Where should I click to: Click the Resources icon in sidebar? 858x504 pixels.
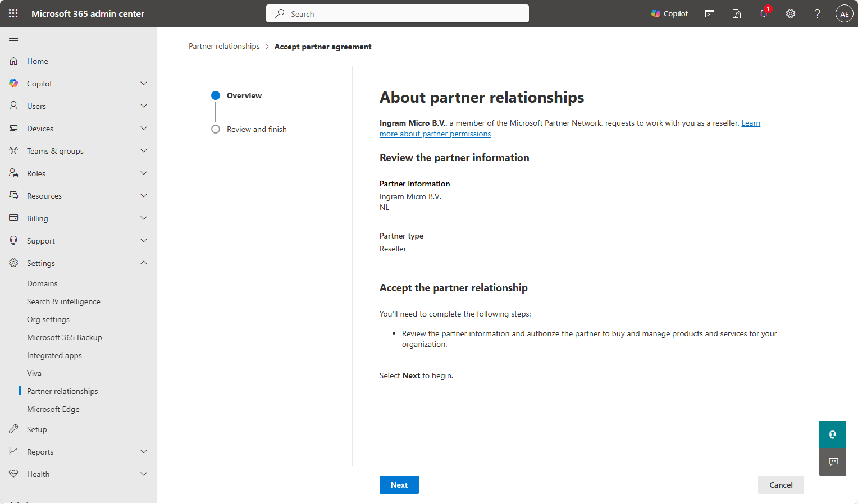(x=13, y=195)
